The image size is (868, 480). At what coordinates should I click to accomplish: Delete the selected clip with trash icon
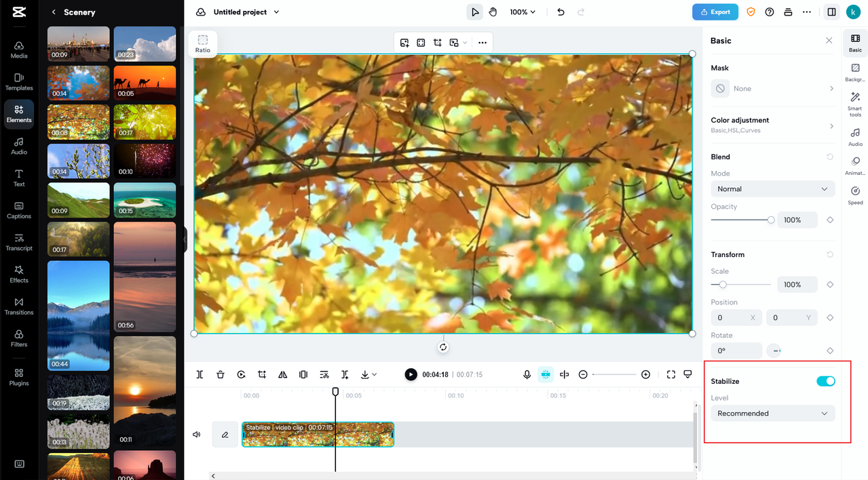coord(221,374)
